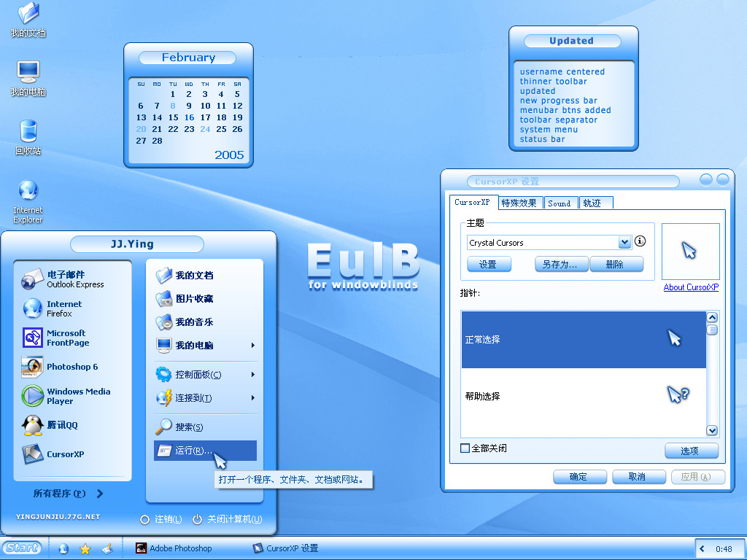Select the 正常选择 pointer row
Viewport: 747px width, 560px height.
pos(584,340)
